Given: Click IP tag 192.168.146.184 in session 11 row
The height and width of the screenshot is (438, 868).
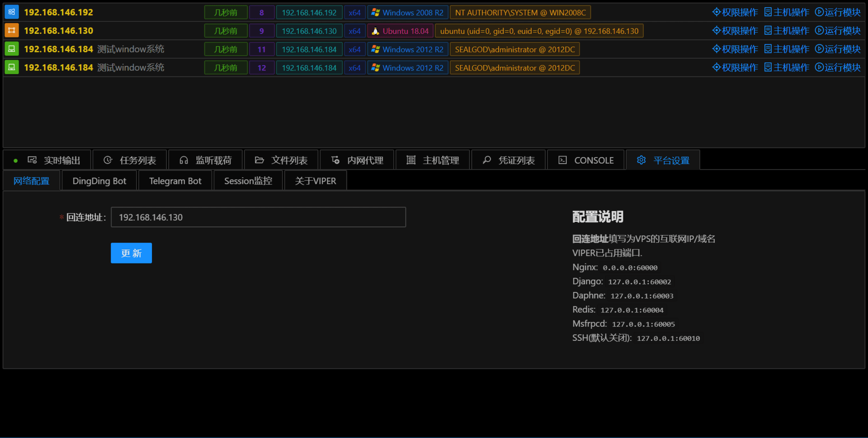Looking at the screenshot, I should (309, 49).
